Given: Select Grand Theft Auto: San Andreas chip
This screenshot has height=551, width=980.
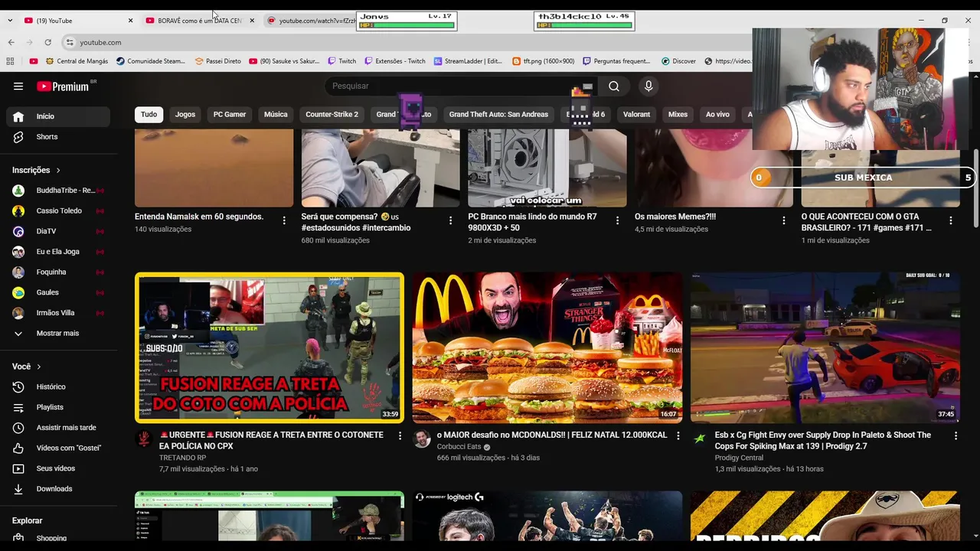Looking at the screenshot, I should point(498,115).
